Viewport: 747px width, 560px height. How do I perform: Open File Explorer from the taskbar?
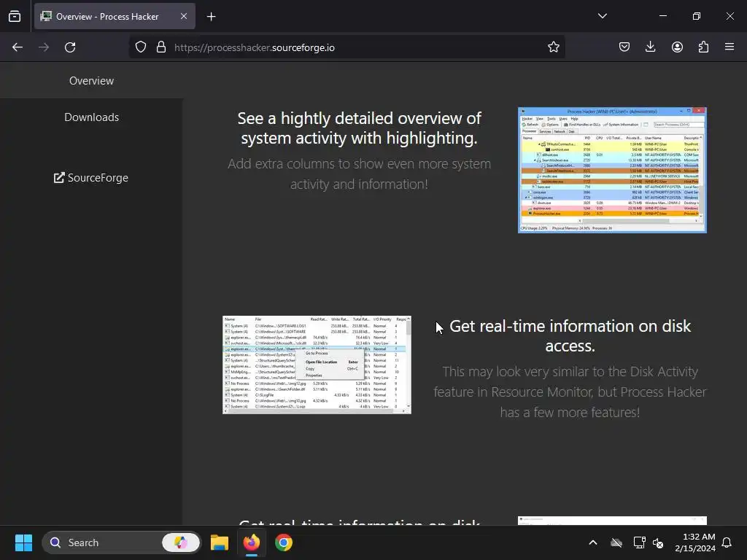tap(220, 542)
